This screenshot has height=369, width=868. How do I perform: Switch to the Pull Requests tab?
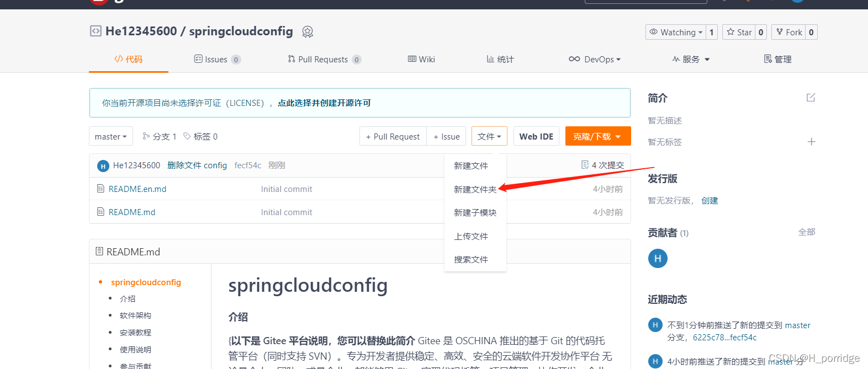(324, 59)
